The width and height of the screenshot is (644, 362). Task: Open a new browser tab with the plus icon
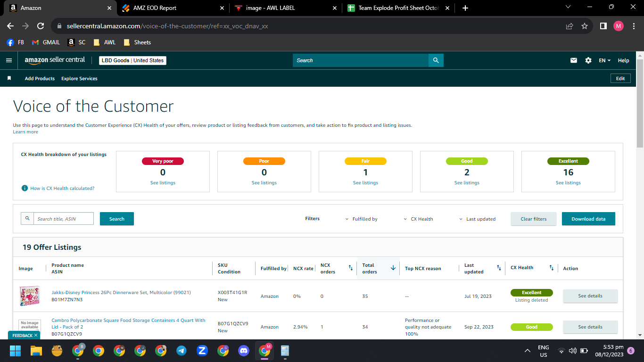(465, 8)
